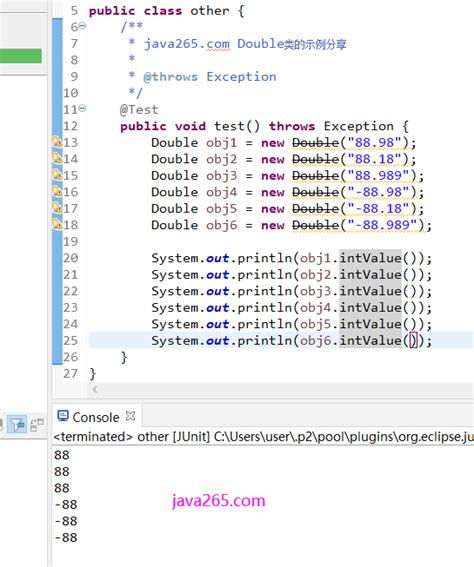Click 'println' on line 23
This screenshot has height=567, width=474.
click(x=264, y=308)
